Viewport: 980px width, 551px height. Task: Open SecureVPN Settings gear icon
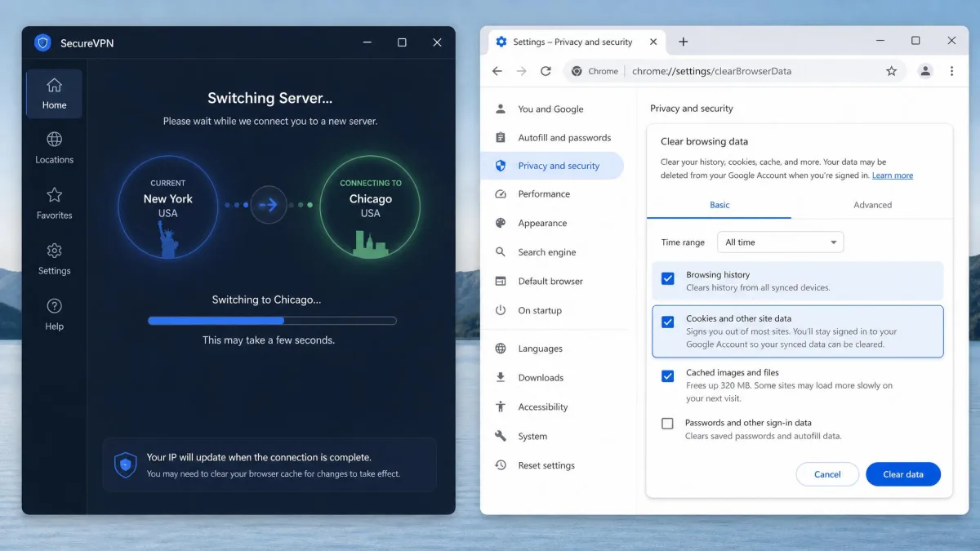click(x=54, y=251)
